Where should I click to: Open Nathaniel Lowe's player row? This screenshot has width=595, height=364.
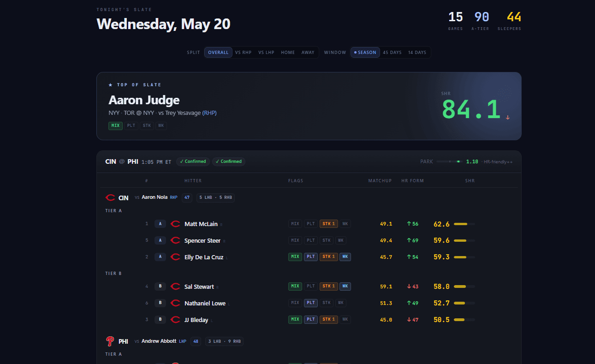click(309, 303)
